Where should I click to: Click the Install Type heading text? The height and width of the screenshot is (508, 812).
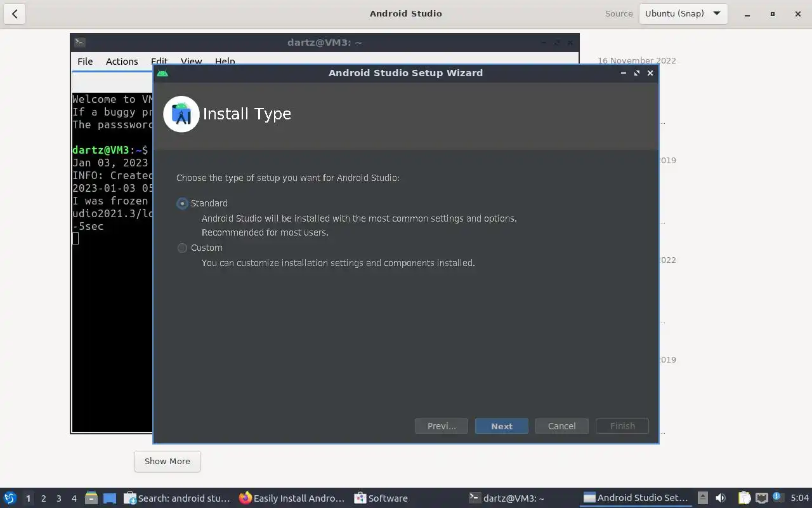pyautogui.click(x=247, y=114)
